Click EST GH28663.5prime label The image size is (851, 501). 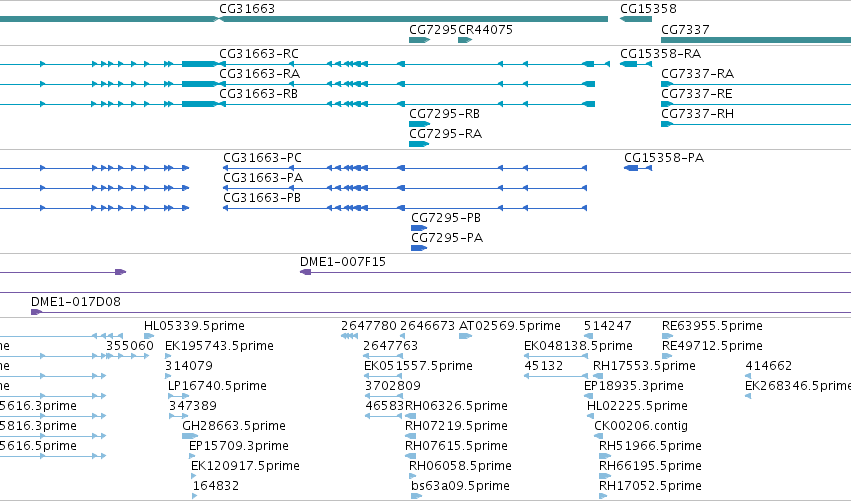coord(234,426)
